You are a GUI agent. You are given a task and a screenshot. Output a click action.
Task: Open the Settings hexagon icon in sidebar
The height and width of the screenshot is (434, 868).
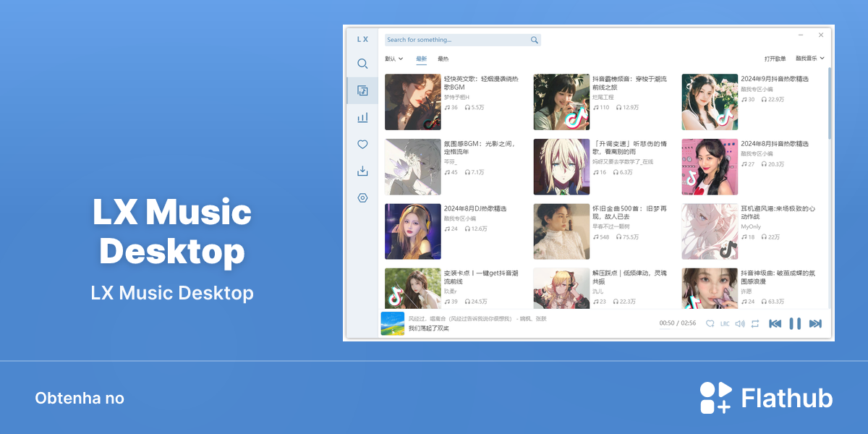coord(362,198)
